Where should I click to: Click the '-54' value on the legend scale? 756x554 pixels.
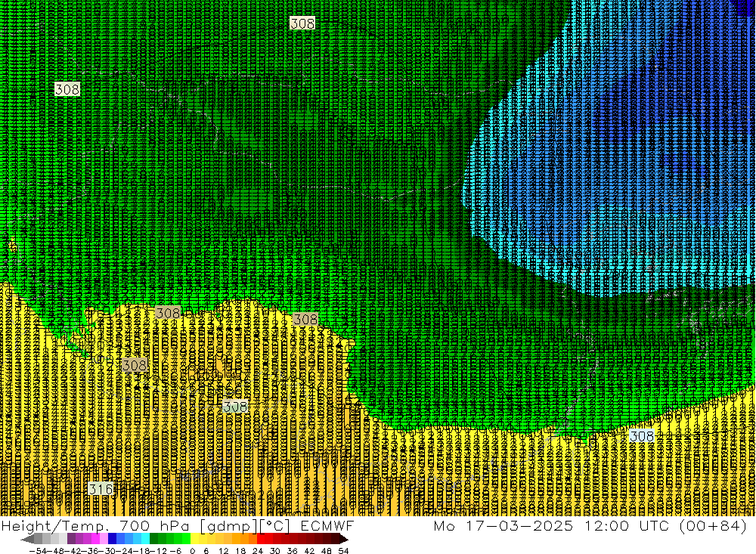pos(38,551)
